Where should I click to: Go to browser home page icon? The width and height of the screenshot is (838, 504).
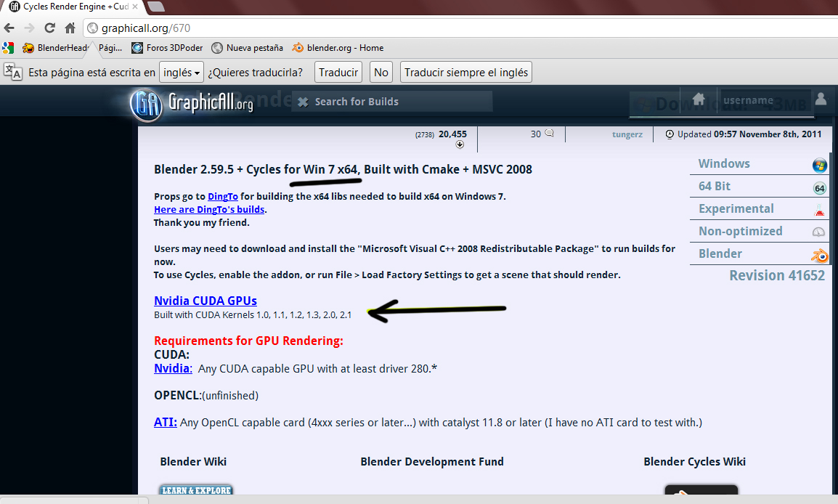pos(70,28)
